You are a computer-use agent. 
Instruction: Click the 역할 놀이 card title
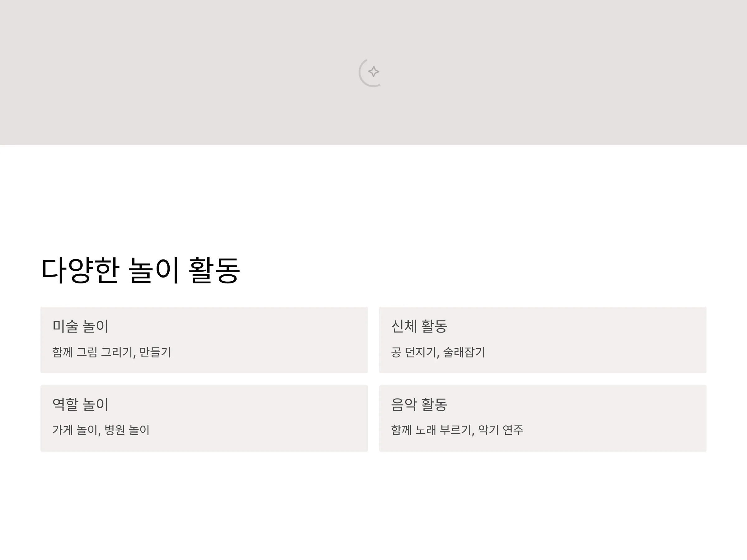click(x=80, y=404)
